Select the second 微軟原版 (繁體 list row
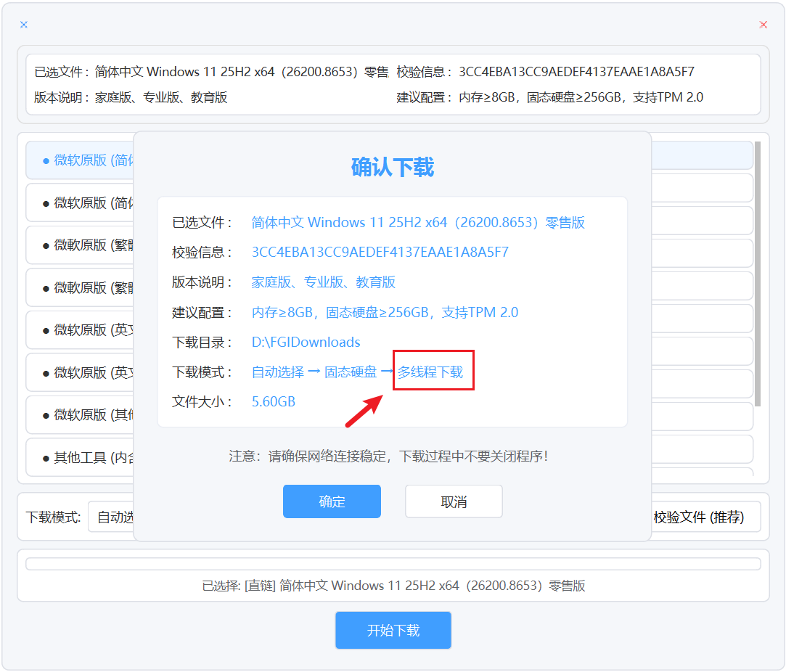 [81, 287]
